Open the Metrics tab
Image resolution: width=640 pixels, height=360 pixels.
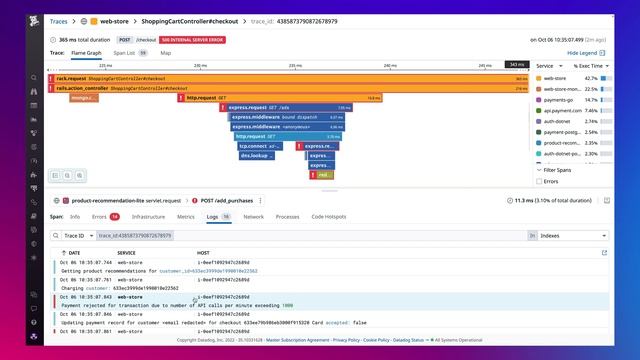tap(186, 217)
